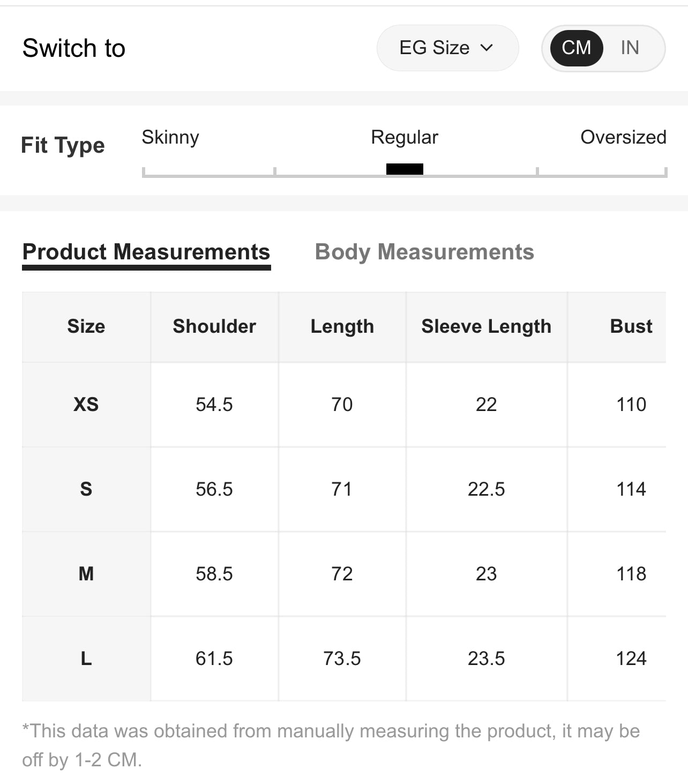Viewport: 688px width, 784px height.
Task: Click the Skinny fit label
Action: 170,137
